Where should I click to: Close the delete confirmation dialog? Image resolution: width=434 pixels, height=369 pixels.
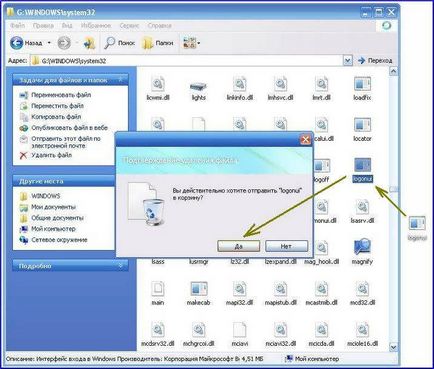(x=305, y=139)
